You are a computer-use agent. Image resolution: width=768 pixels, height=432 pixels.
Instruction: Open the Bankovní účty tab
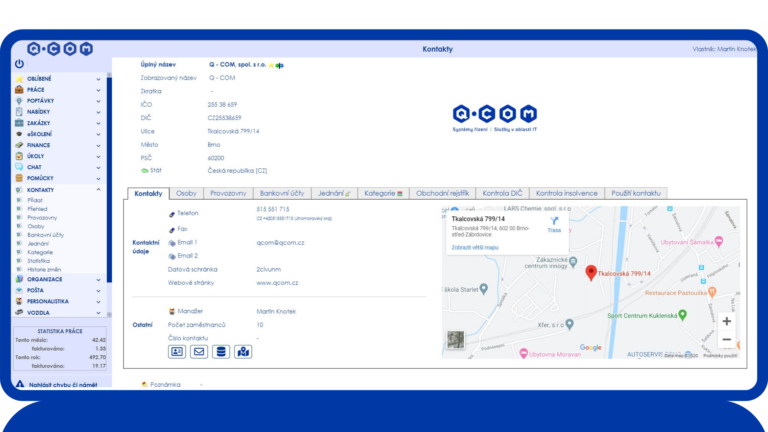tap(282, 193)
